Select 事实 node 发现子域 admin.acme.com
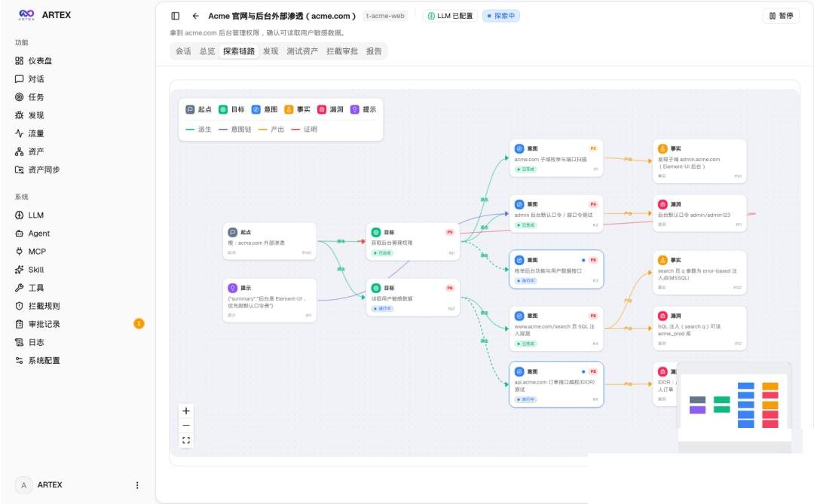This screenshot has height=504, width=814. pos(699,161)
